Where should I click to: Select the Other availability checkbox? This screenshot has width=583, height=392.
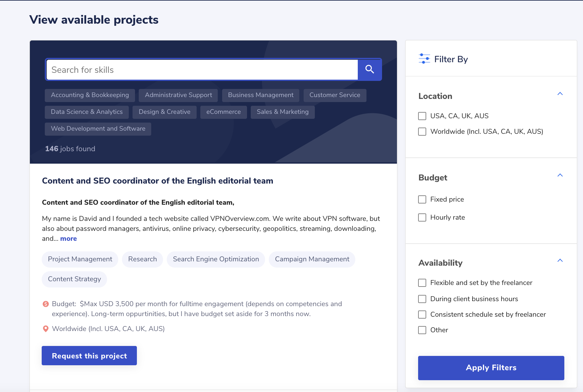coord(422,330)
